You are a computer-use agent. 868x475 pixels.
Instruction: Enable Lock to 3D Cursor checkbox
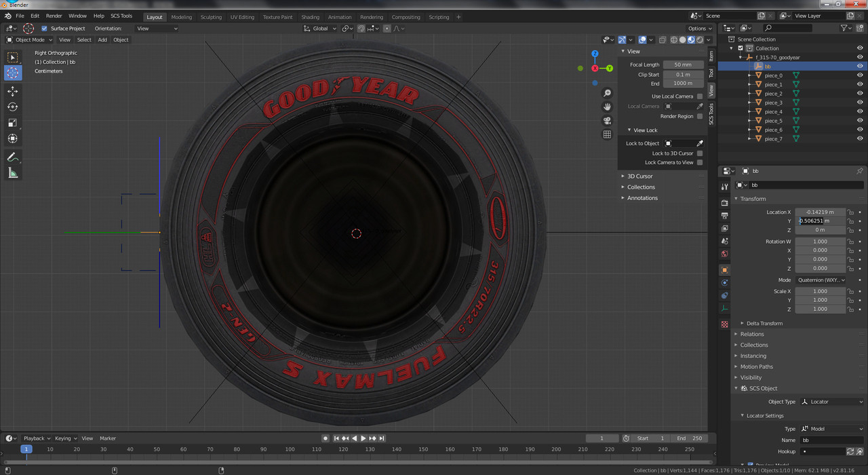[x=700, y=153]
